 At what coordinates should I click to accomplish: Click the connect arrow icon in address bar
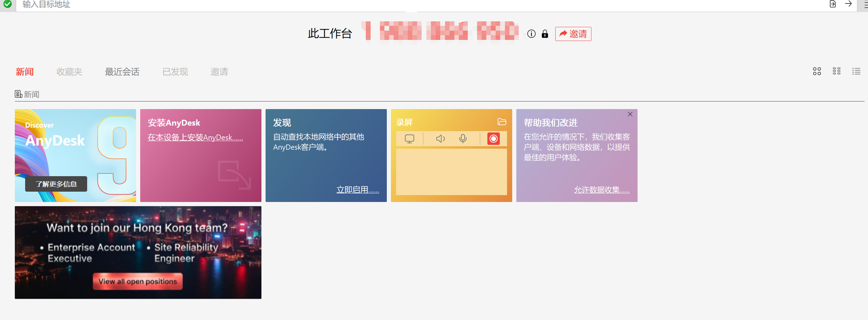pos(848,4)
